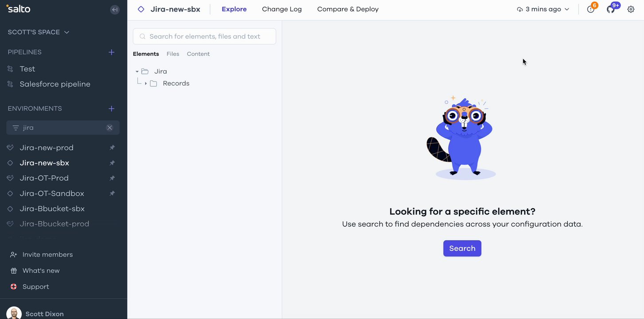Click the What's new gift icon
Viewport: 644px width, 319px height.
pos(14,271)
